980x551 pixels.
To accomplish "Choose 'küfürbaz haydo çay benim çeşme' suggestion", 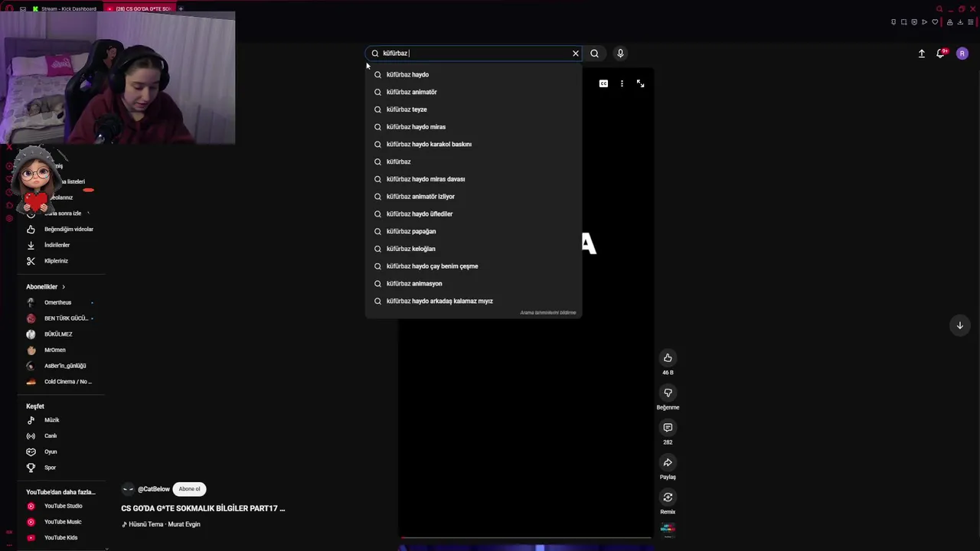I will pyautogui.click(x=473, y=266).
